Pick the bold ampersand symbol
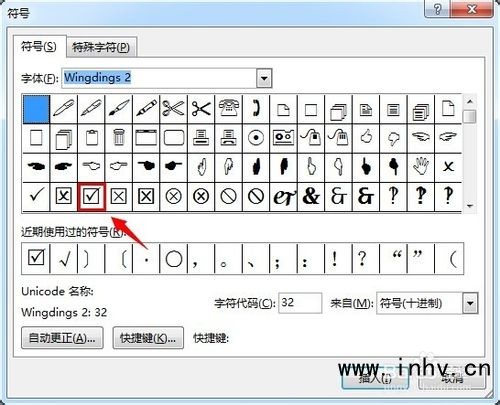Viewport: 500px width, 405px height. (x=311, y=196)
